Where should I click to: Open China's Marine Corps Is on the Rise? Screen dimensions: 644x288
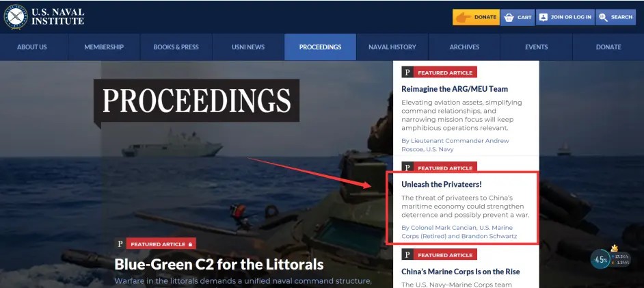(460, 272)
